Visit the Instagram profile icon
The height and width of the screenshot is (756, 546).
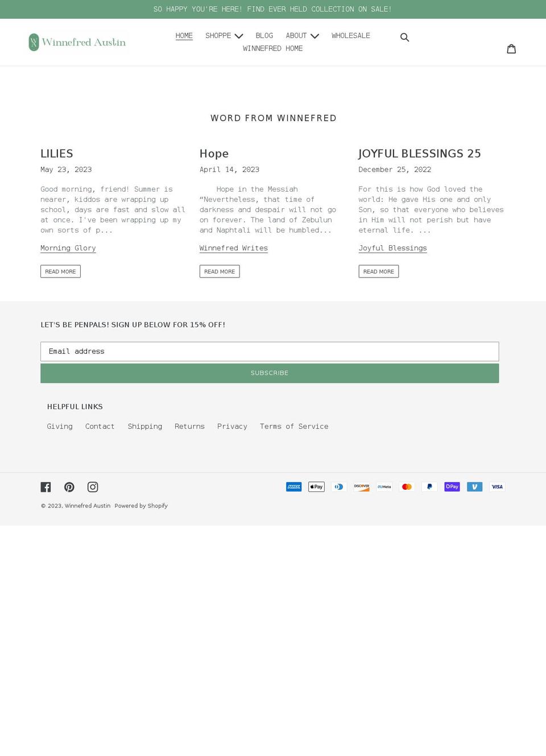pos(93,487)
